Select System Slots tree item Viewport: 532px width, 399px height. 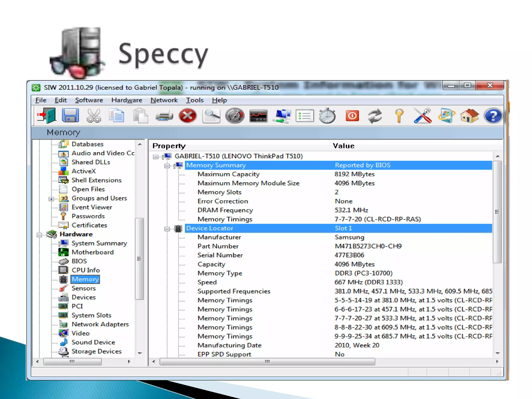(91, 315)
